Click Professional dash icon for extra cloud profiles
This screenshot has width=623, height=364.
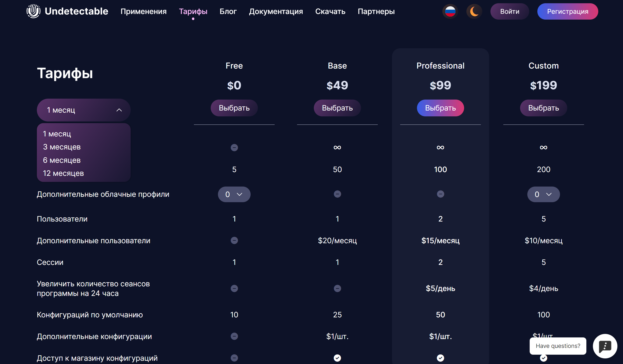(440, 194)
